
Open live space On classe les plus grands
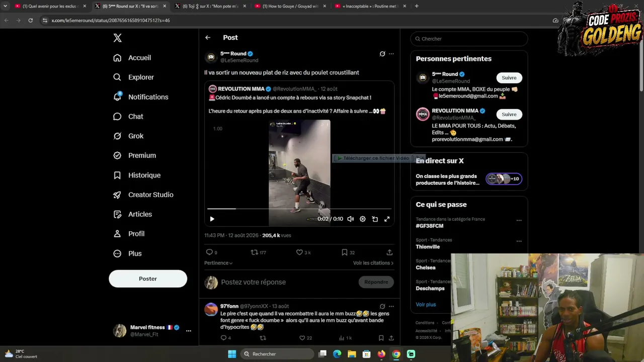(x=469, y=179)
